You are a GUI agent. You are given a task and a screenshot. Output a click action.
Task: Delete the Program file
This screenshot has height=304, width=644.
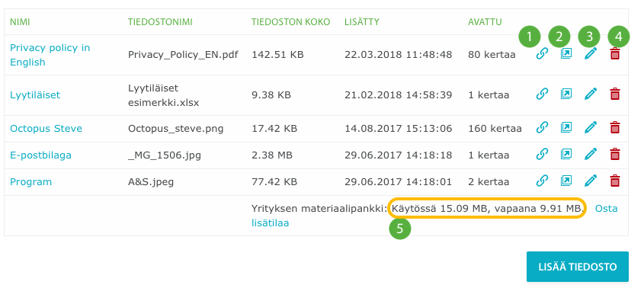pos(615,181)
